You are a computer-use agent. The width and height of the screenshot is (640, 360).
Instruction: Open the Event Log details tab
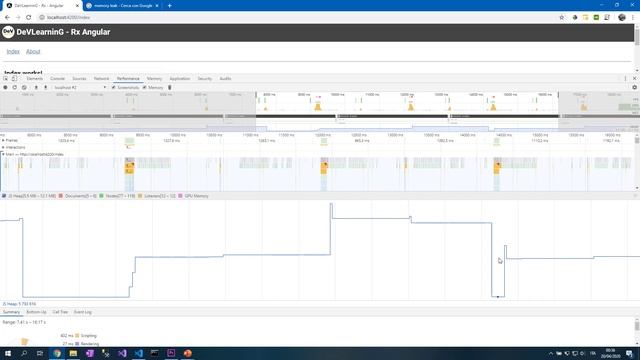(82, 312)
